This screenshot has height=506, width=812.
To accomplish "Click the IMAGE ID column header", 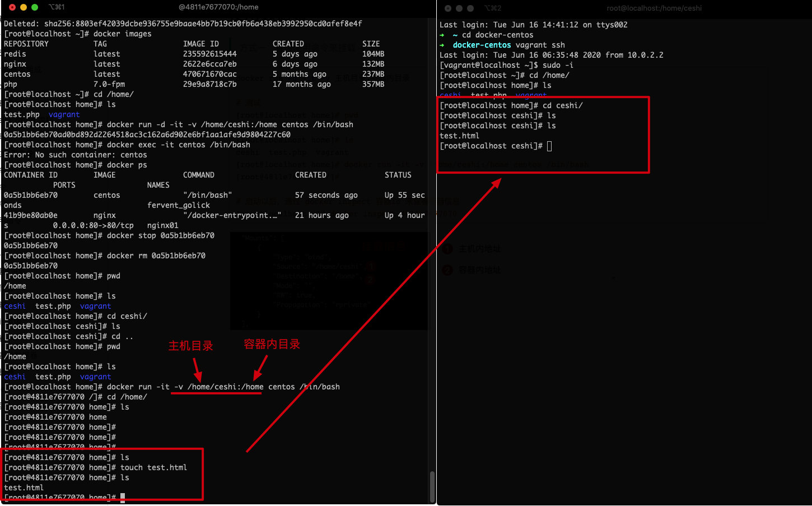I will (201, 44).
